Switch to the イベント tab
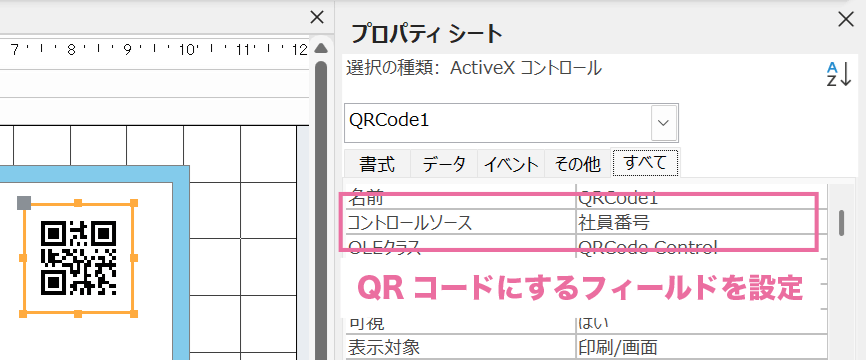This screenshot has width=866, height=360. point(511,164)
